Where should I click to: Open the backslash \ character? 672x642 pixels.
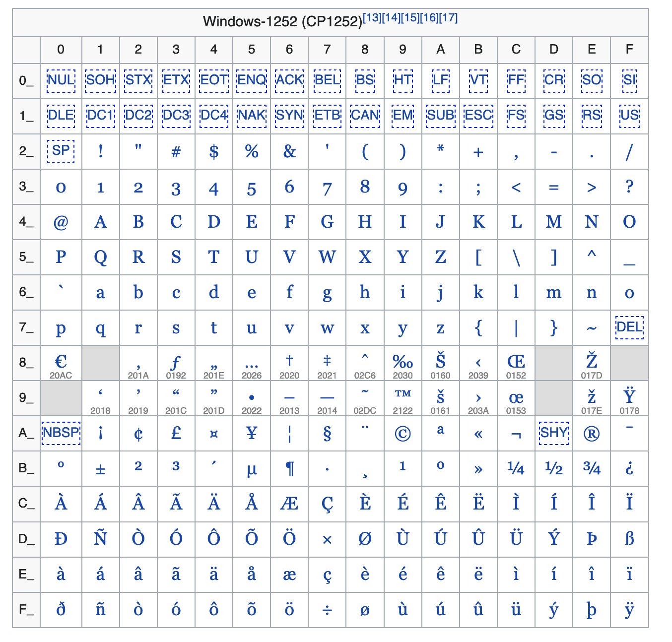pos(516,258)
